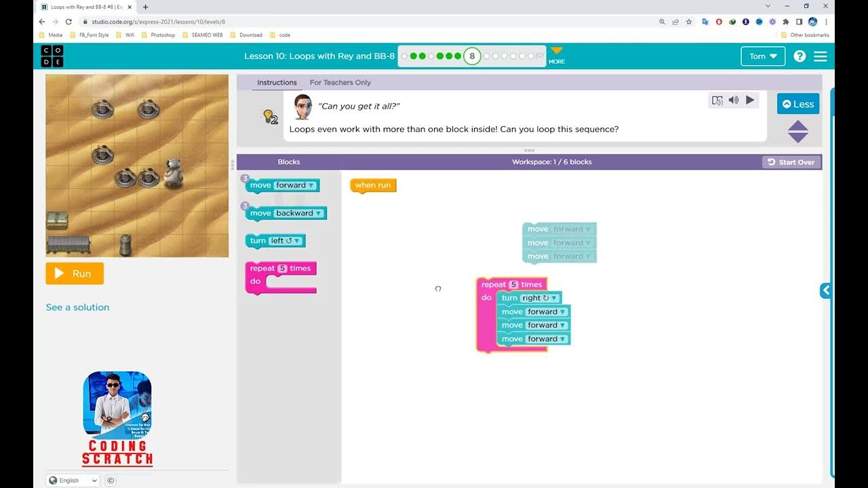Click the lightbulb hint icon
This screenshot has width=868, height=488.
tap(269, 117)
